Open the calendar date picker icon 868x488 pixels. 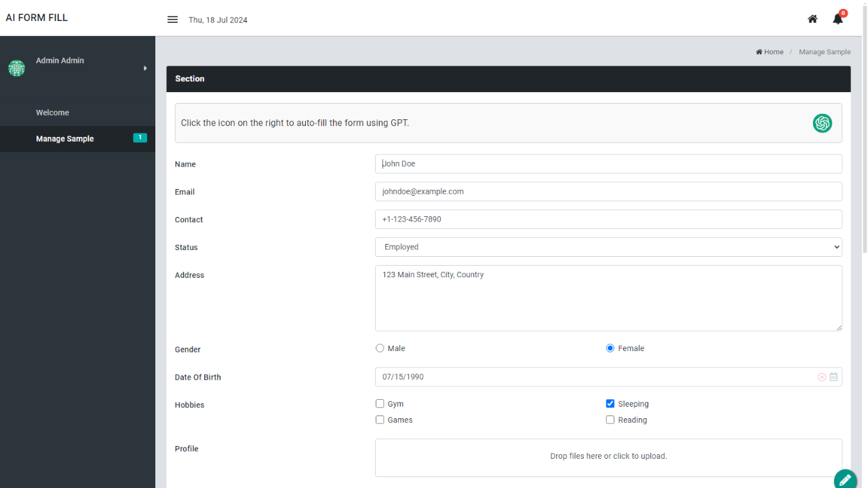point(833,377)
